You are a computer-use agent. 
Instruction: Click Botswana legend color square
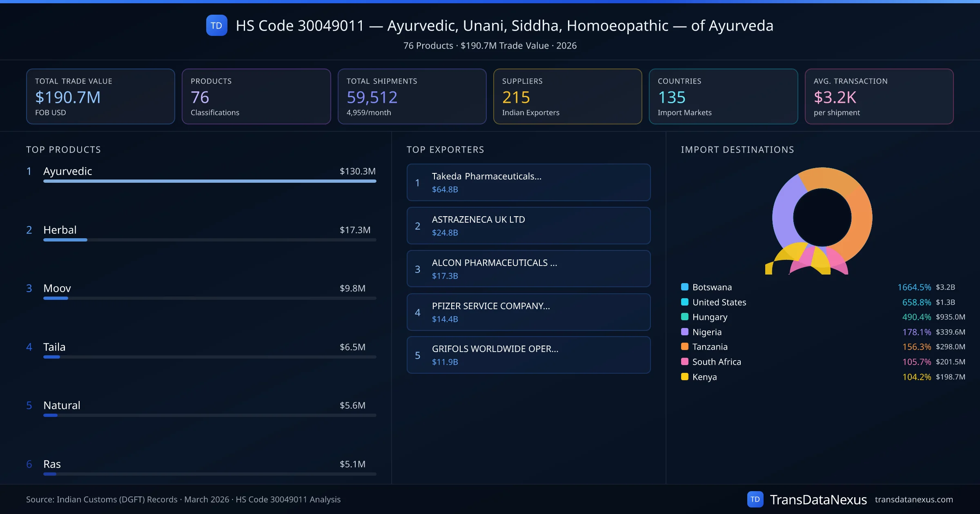coord(685,287)
